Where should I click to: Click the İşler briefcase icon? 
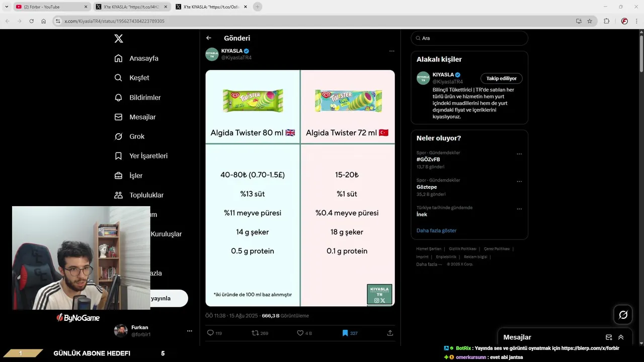click(118, 175)
